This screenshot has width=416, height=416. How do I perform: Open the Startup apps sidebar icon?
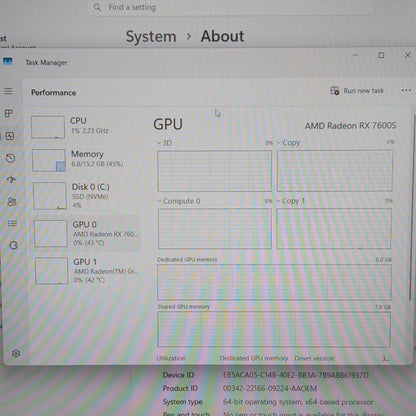coord(11,180)
